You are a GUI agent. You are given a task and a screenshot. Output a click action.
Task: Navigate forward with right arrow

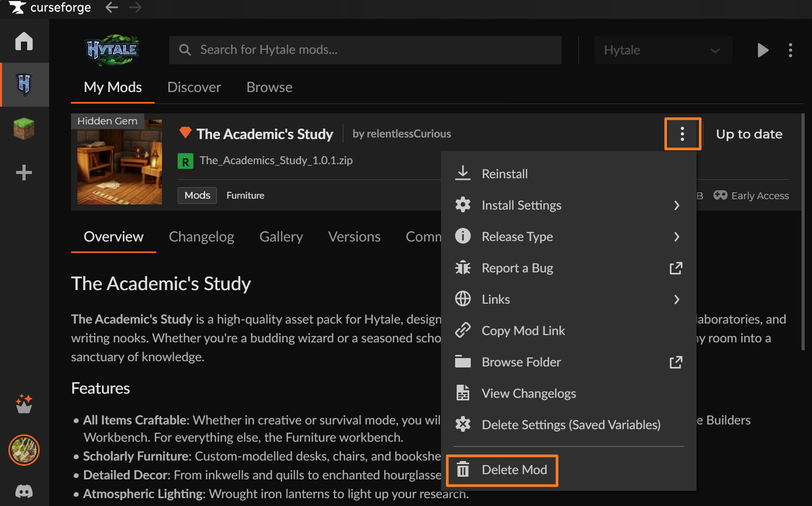point(135,7)
